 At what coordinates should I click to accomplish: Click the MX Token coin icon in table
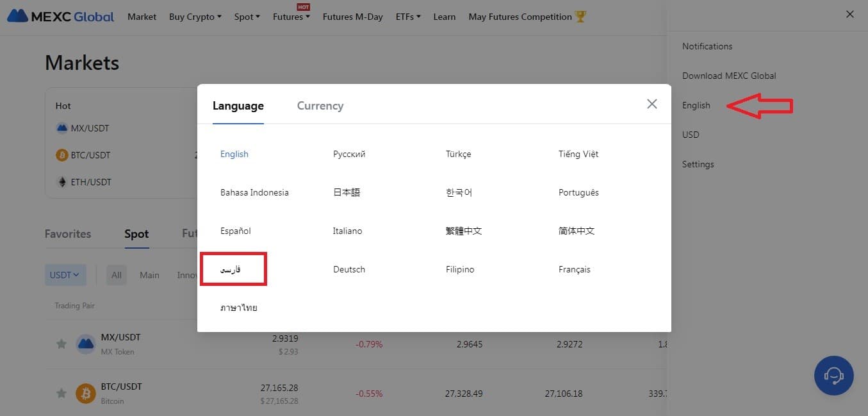click(86, 344)
